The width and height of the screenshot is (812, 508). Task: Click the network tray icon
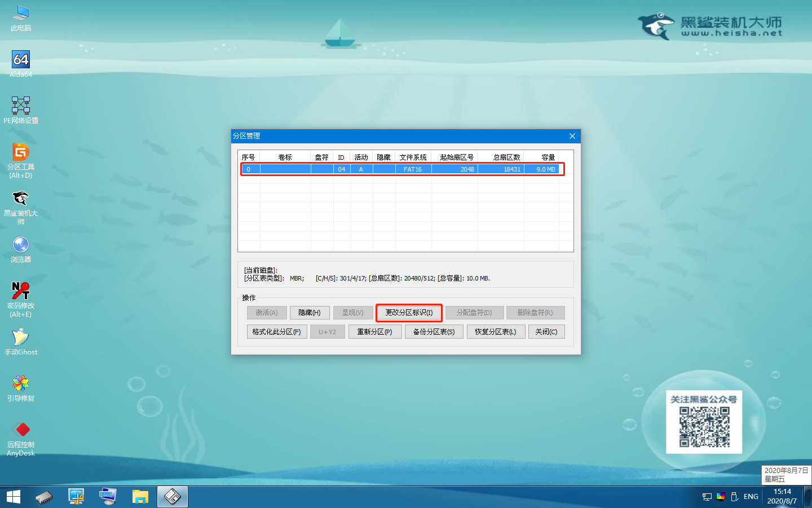[707, 497]
